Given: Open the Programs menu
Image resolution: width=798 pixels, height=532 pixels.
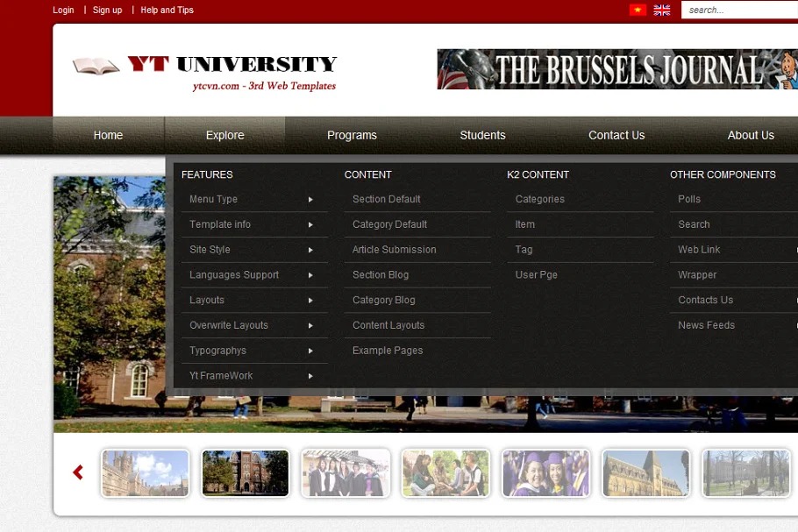Looking at the screenshot, I should [352, 135].
